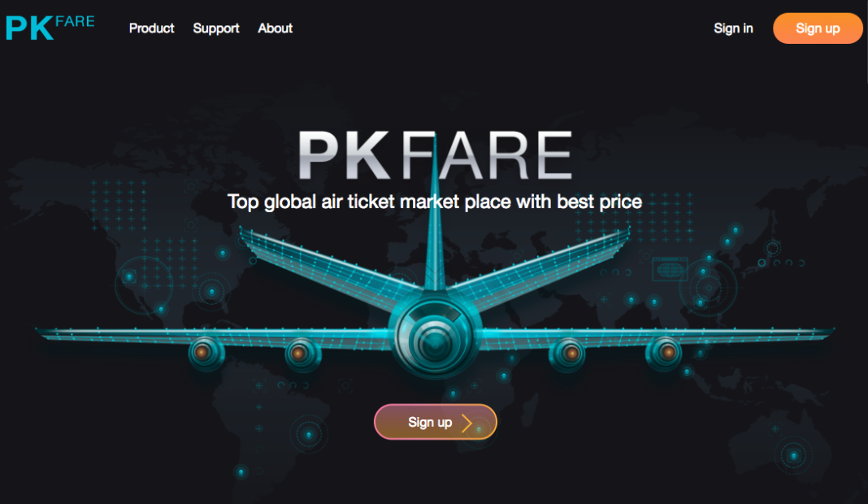Select the airplane's inner left engine

[x=299, y=353]
